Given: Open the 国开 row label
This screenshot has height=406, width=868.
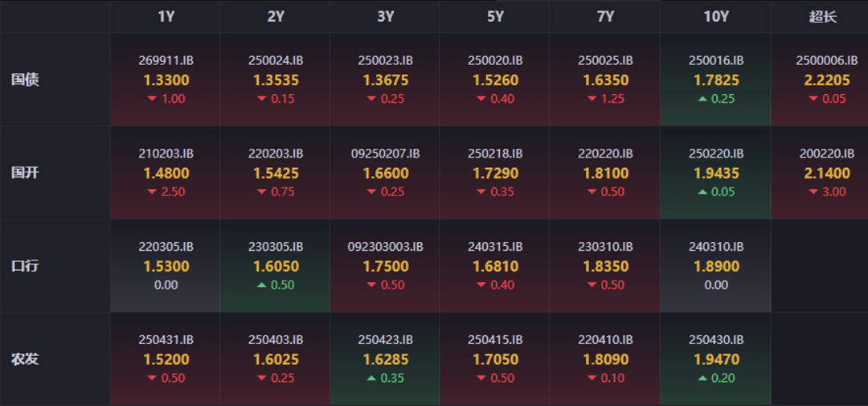Looking at the screenshot, I should [25, 173].
